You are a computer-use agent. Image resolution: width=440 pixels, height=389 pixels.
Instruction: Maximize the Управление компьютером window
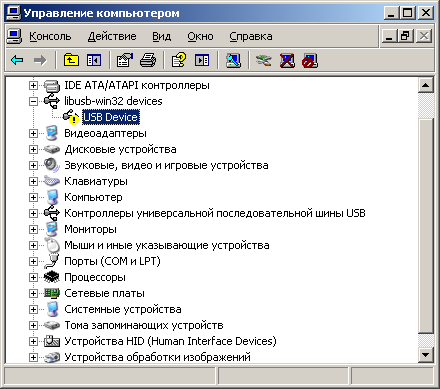tap(408, 13)
